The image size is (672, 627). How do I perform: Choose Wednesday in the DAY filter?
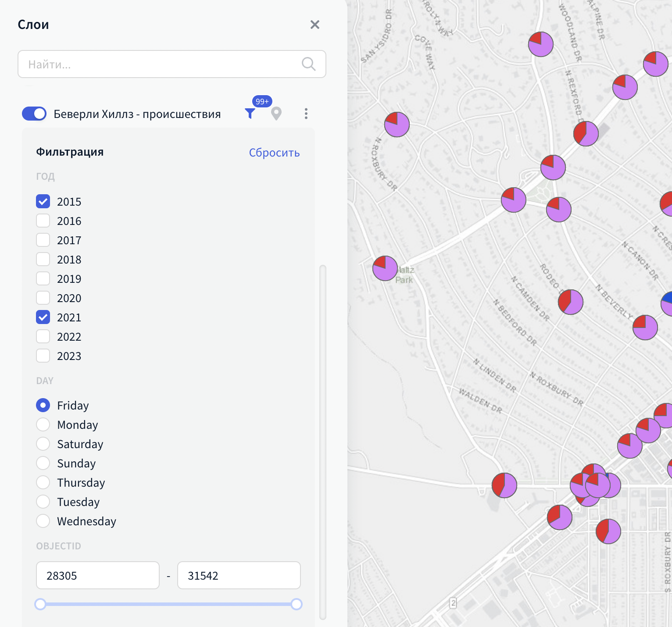click(x=43, y=521)
